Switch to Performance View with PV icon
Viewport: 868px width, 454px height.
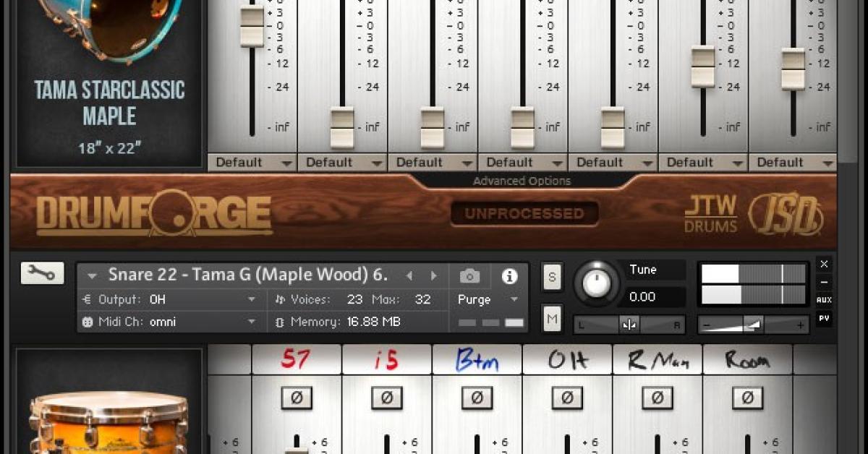coord(823,317)
